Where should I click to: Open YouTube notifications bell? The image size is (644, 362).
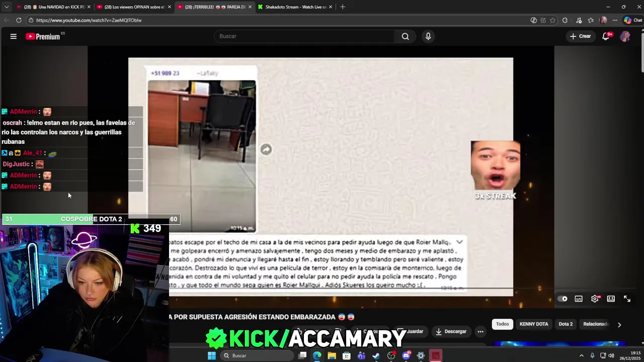point(606,36)
